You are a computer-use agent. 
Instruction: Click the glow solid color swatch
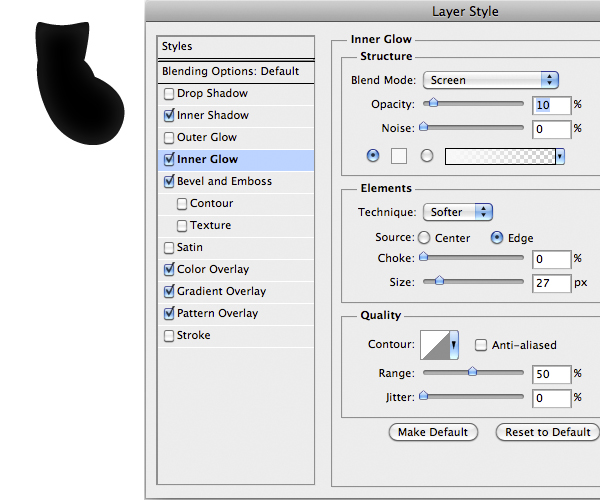click(x=399, y=156)
